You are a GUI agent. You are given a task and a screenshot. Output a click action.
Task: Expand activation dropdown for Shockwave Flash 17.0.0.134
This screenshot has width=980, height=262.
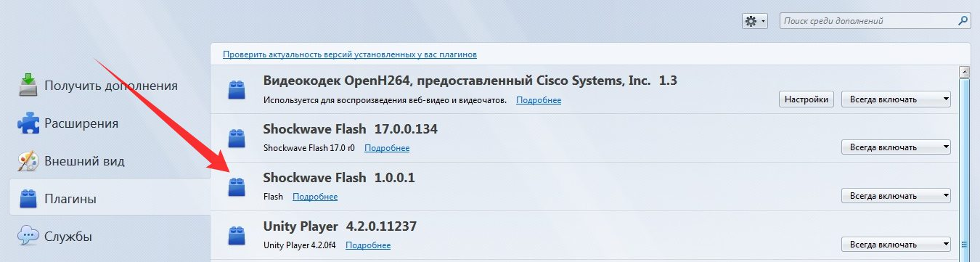[x=896, y=147]
